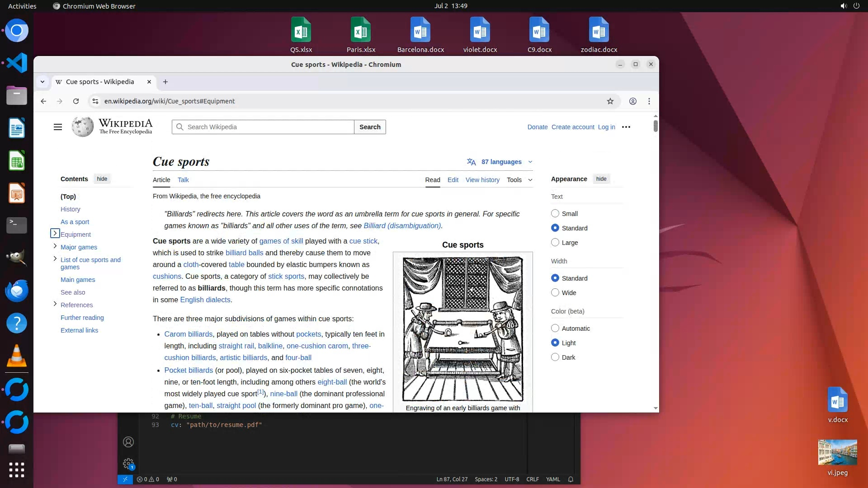Viewport: 868px width, 488px height.
Task: Go back to the previous page
Action: (x=43, y=101)
